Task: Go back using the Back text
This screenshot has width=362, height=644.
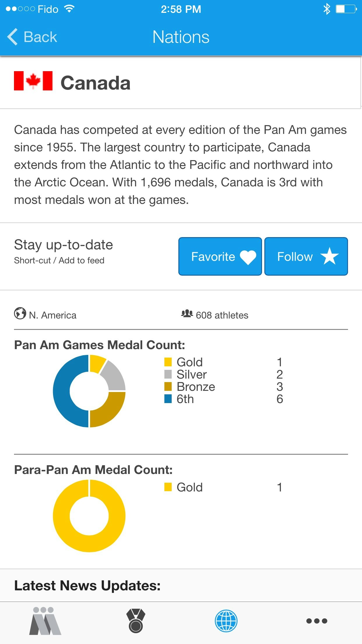Action: (x=40, y=37)
